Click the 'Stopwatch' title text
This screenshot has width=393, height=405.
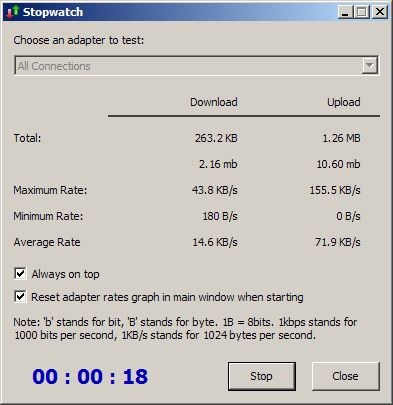click(x=53, y=12)
